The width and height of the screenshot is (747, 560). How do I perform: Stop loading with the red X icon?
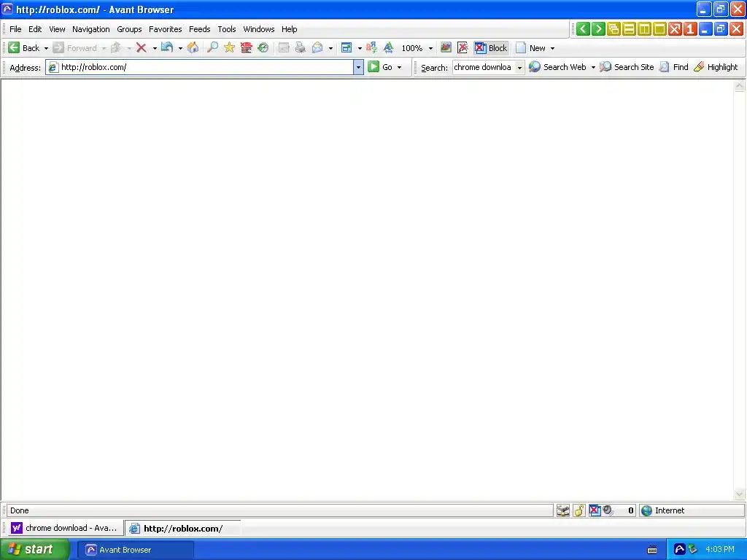click(141, 47)
